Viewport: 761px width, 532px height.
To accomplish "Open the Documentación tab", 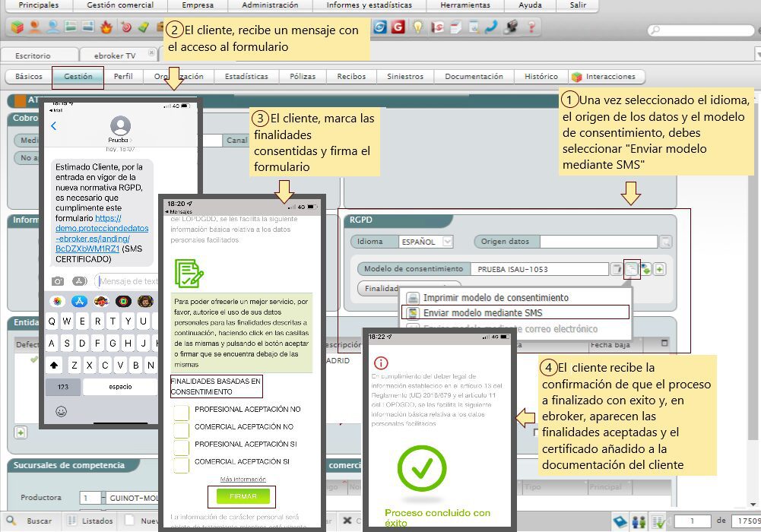I will 474,77.
